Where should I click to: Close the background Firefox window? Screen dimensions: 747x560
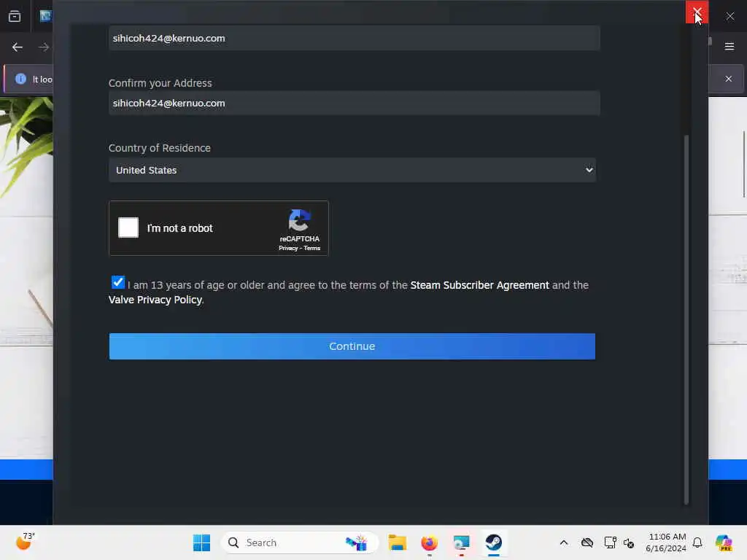[729, 16]
